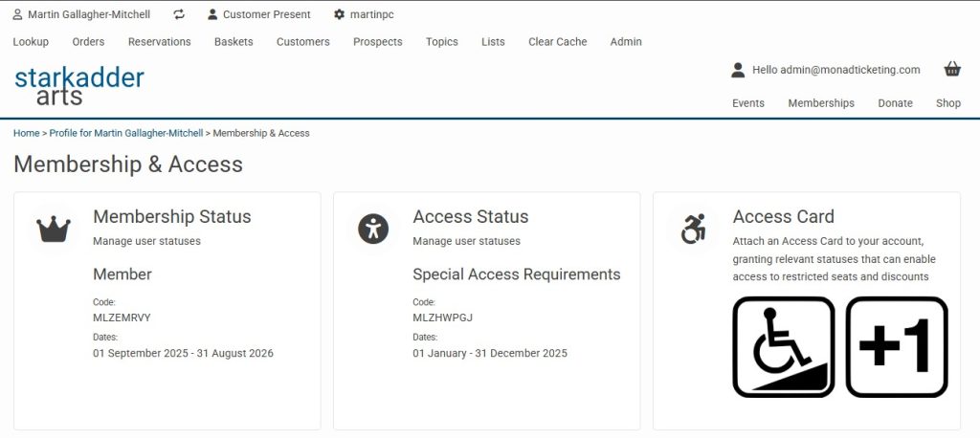Click the Access Card wheelchair icon
Image resolution: width=980 pixels, height=438 pixels.
point(693,228)
